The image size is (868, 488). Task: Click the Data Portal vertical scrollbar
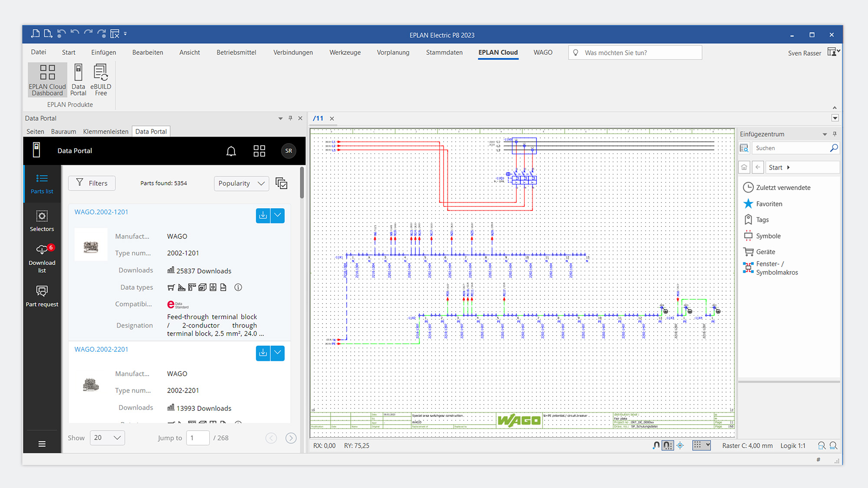pyautogui.click(x=302, y=183)
